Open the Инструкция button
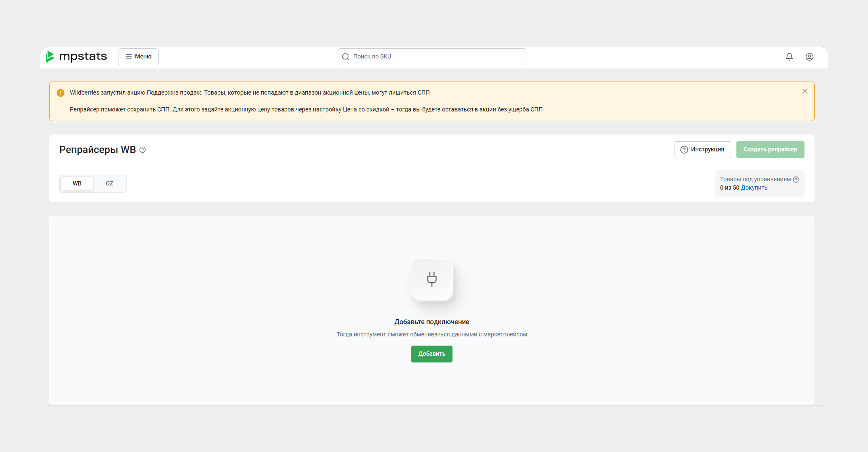This screenshot has height=452, width=868. pos(703,150)
